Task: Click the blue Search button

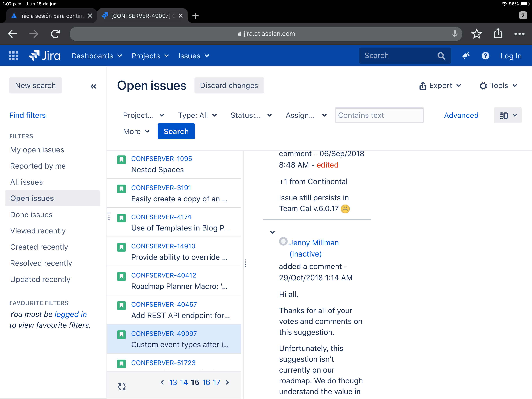Action: tap(176, 131)
